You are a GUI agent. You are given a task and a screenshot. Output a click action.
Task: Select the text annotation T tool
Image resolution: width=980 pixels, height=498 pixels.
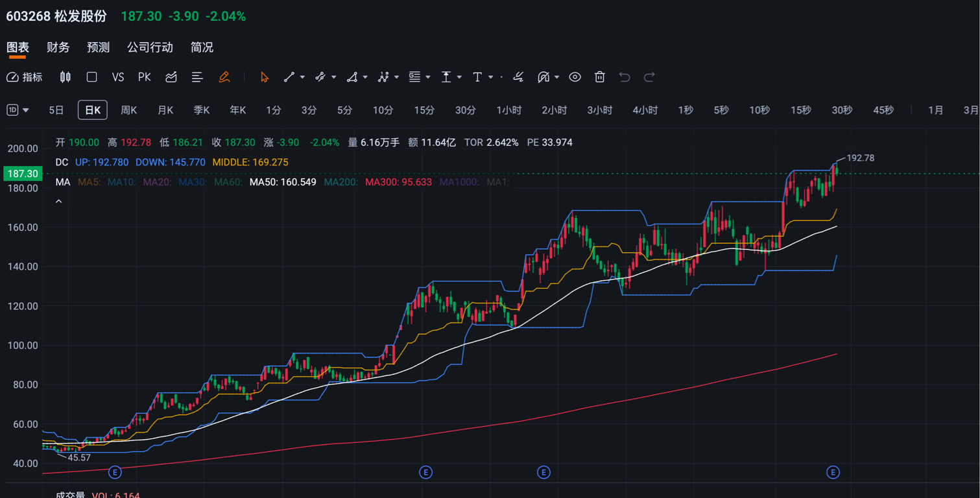coord(477,77)
